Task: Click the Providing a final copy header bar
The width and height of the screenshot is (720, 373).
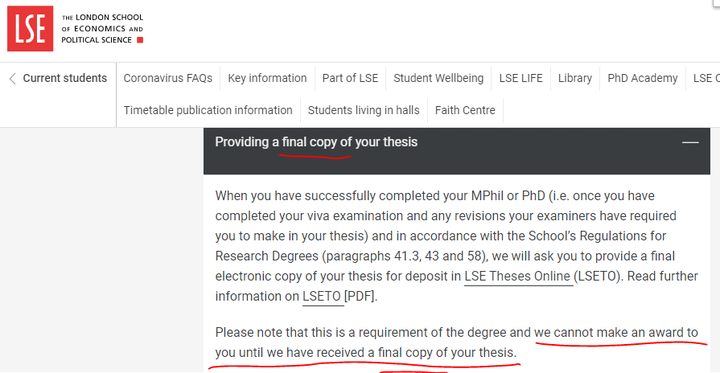Action: pos(456,151)
